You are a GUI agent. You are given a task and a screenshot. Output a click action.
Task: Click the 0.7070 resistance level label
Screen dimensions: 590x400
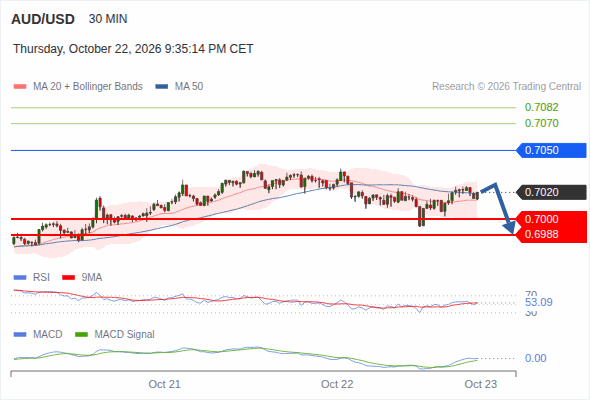coord(541,123)
